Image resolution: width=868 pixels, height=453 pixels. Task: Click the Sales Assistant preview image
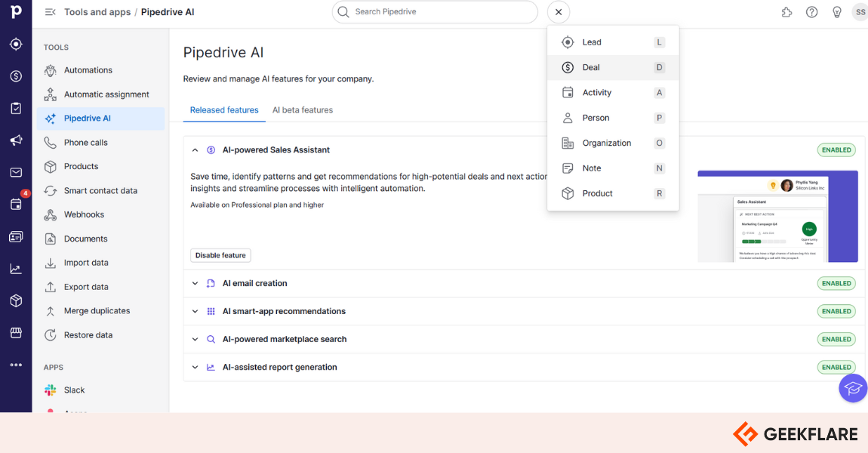[777, 216]
